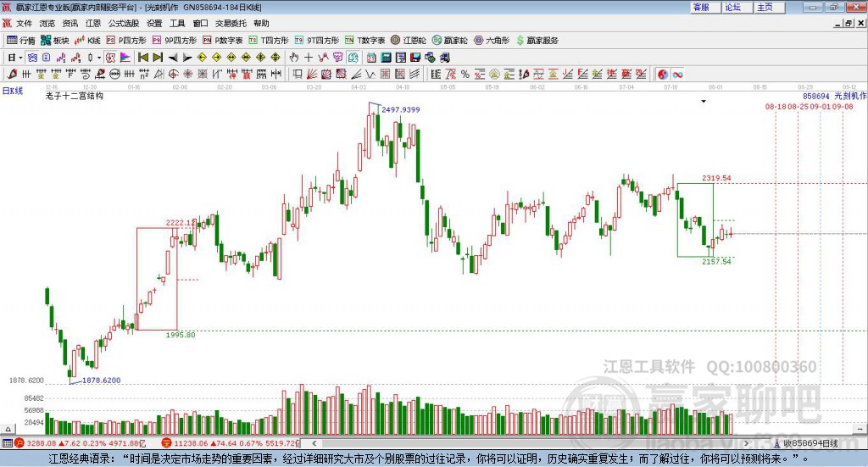868x467 pixels.
Task: Open the 工具 menu
Action: tap(177, 23)
